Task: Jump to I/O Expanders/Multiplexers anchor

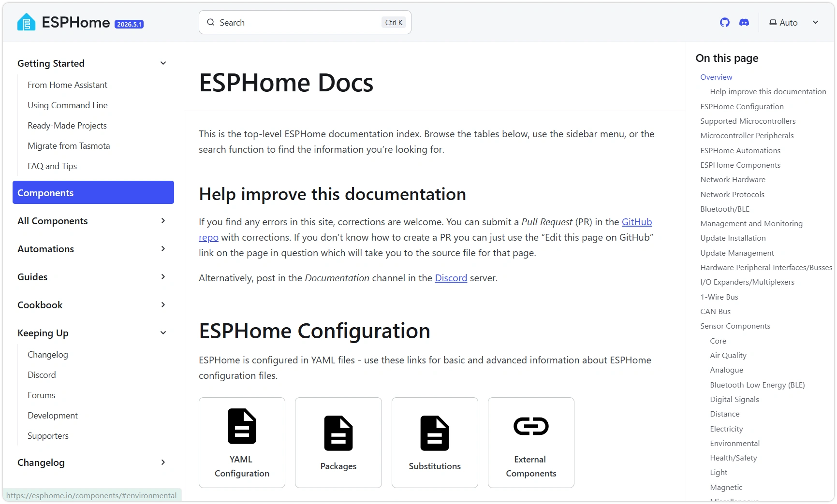Action: click(x=747, y=282)
